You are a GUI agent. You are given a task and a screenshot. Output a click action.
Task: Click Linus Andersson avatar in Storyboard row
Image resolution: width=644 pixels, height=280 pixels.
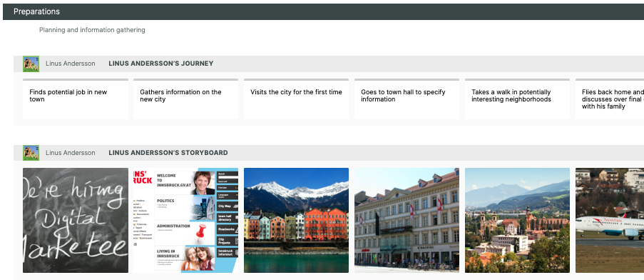click(x=31, y=153)
